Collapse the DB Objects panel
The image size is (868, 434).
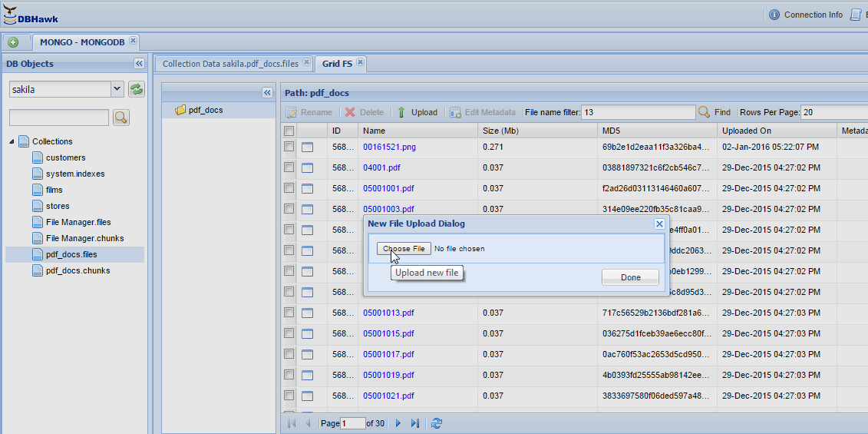pos(139,64)
